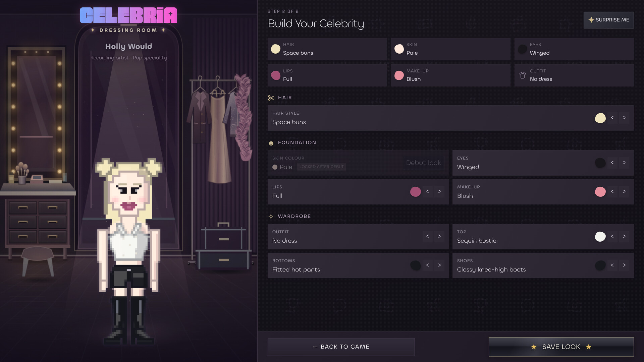The height and width of the screenshot is (362, 644).
Task: Click the Locked After Debut badge
Action: 321,167
